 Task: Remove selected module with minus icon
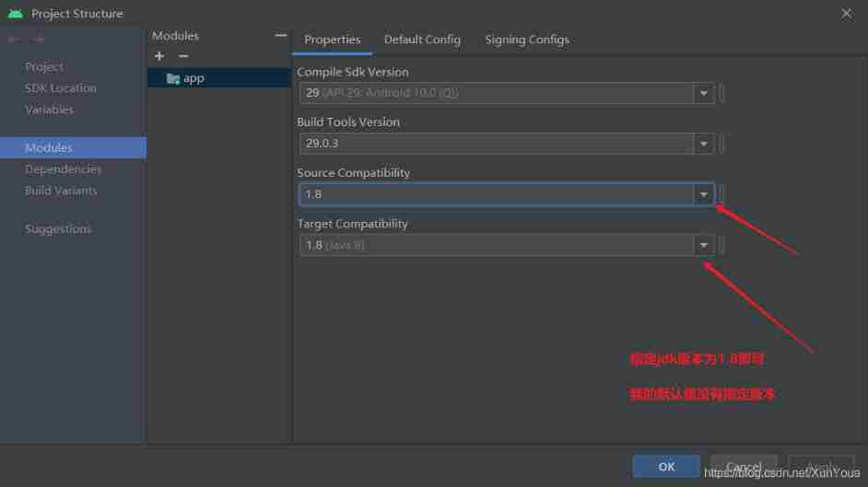183,56
